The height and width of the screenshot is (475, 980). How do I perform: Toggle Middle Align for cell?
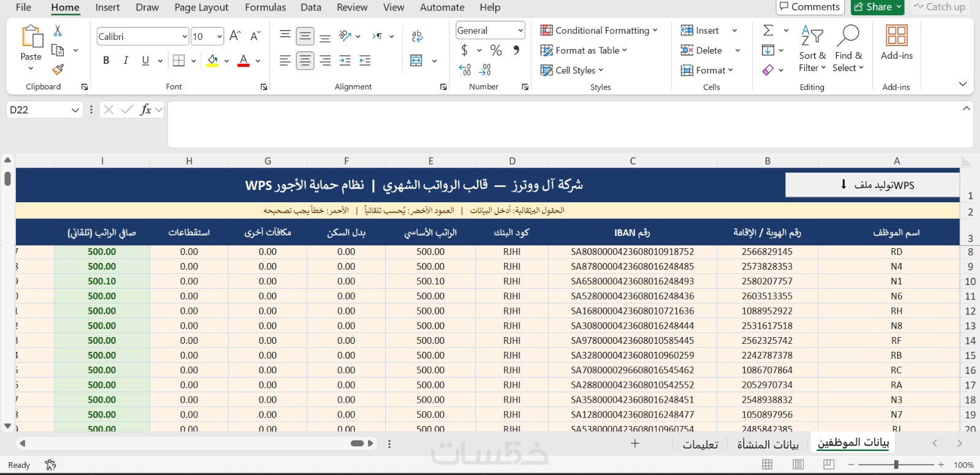[305, 36]
